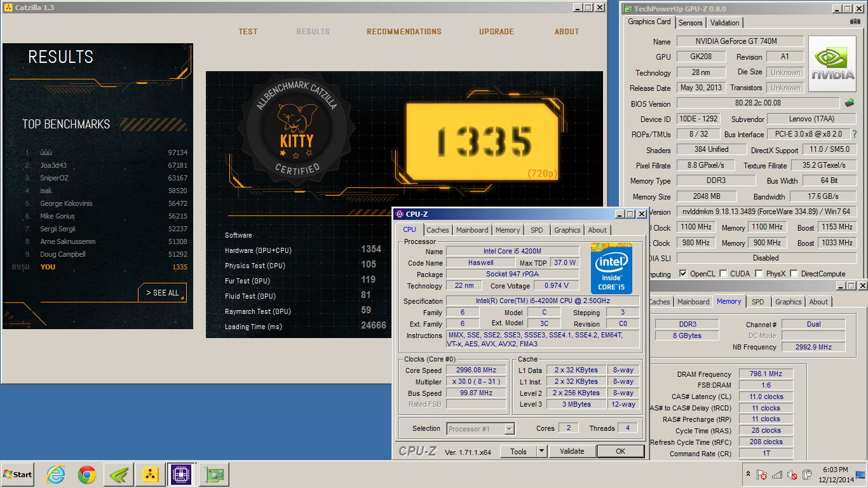Screen dimensions: 868x488
Task: Switch to Catzilla via its taskbar icon
Action: (x=150, y=475)
